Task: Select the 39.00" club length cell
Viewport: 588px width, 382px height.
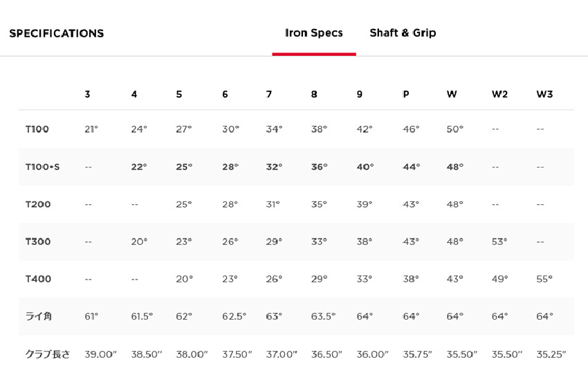Action: point(100,354)
